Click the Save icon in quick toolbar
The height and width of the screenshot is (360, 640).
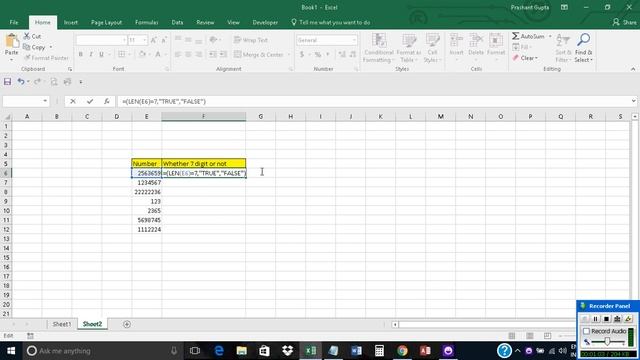pyautogui.click(x=7, y=82)
